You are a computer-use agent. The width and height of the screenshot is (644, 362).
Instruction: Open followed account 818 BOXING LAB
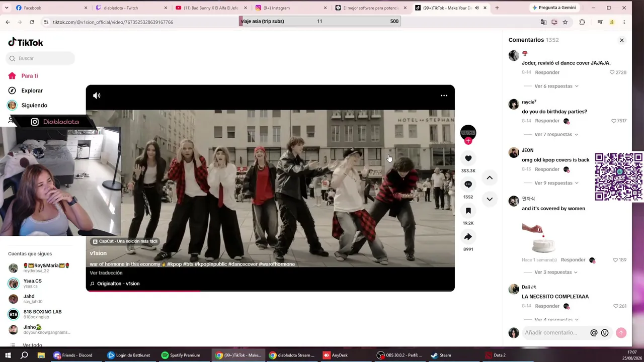[x=35, y=314]
